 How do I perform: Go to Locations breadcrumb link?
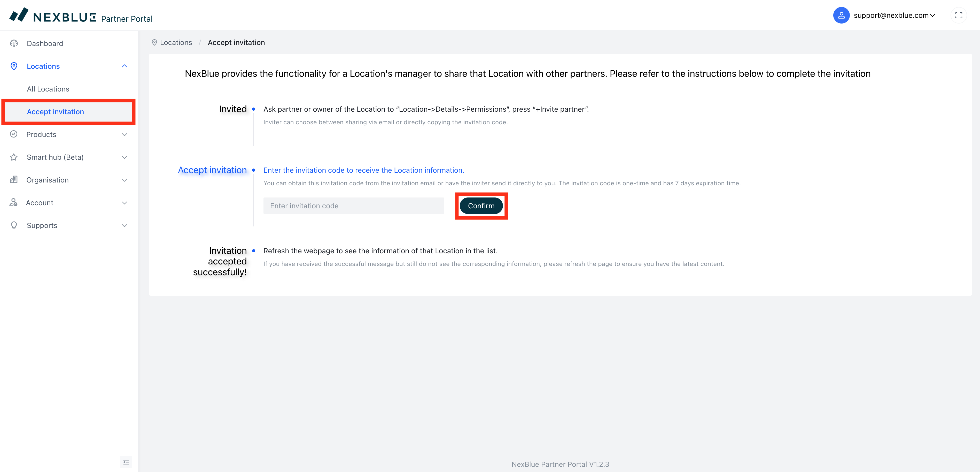pos(176,43)
